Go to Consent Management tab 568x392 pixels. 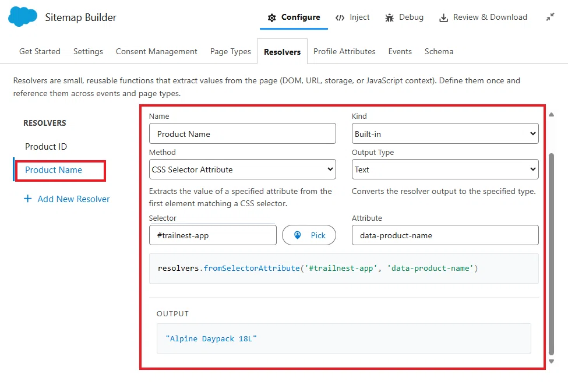pos(157,51)
